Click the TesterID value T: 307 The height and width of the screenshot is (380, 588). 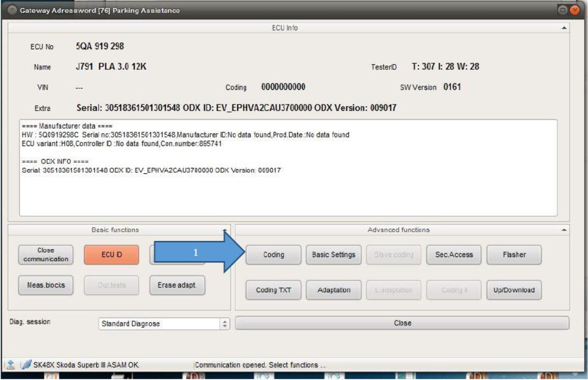pyautogui.click(x=445, y=67)
